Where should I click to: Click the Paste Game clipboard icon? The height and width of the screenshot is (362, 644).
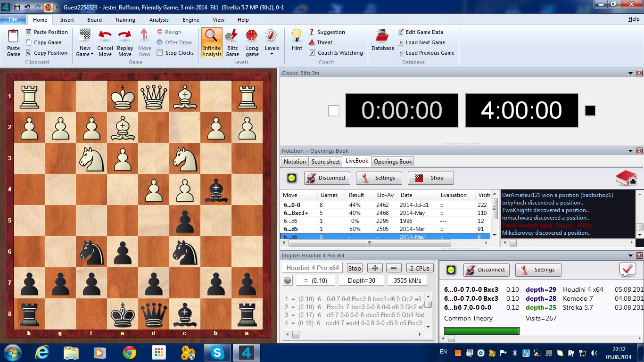point(13,36)
